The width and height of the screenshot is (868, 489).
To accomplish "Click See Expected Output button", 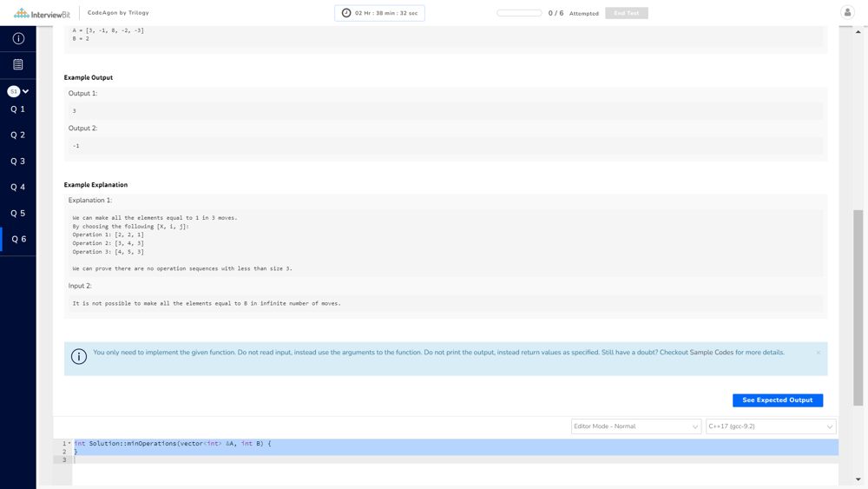I will tap(777, 400).
